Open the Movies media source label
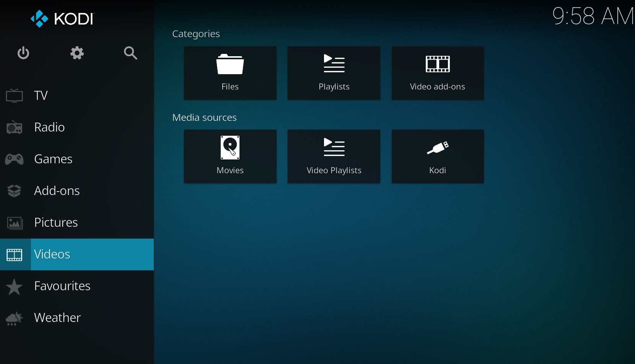635x364 pixels. coord(230,171)
